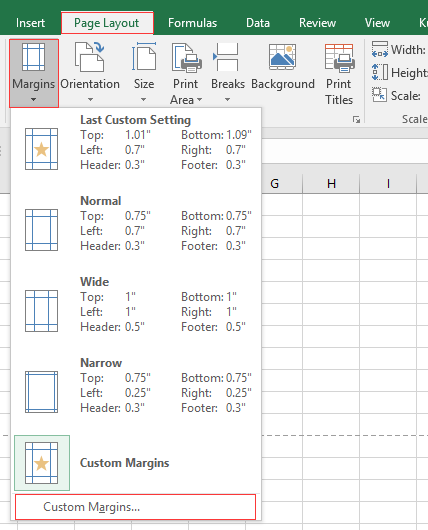This screenshot has height=530, width=428.
Task: Click the Print Area icon
Action: [x=187, y=58]
